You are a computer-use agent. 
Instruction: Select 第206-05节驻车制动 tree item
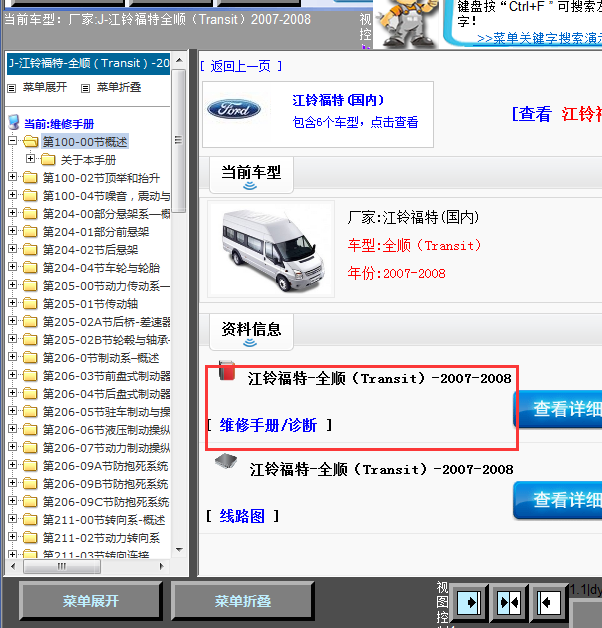(107, 412)
